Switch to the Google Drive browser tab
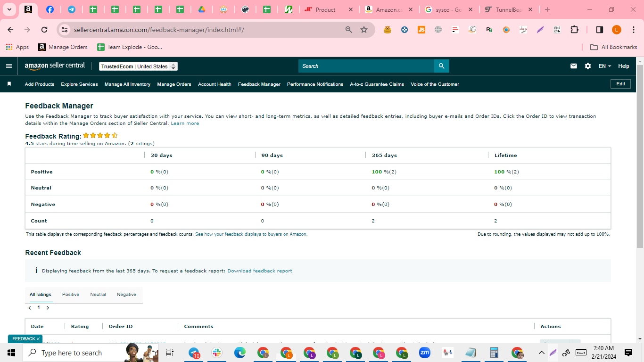 coord(201,9)
